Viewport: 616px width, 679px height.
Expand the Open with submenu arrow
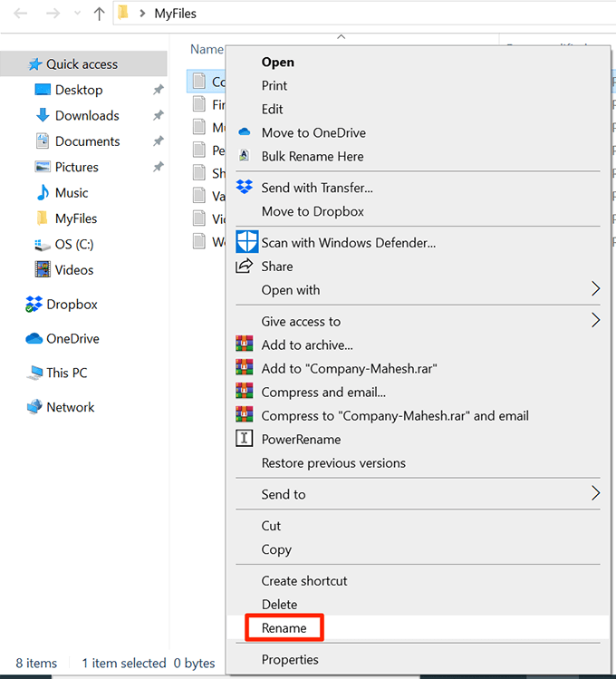point(595,290)
